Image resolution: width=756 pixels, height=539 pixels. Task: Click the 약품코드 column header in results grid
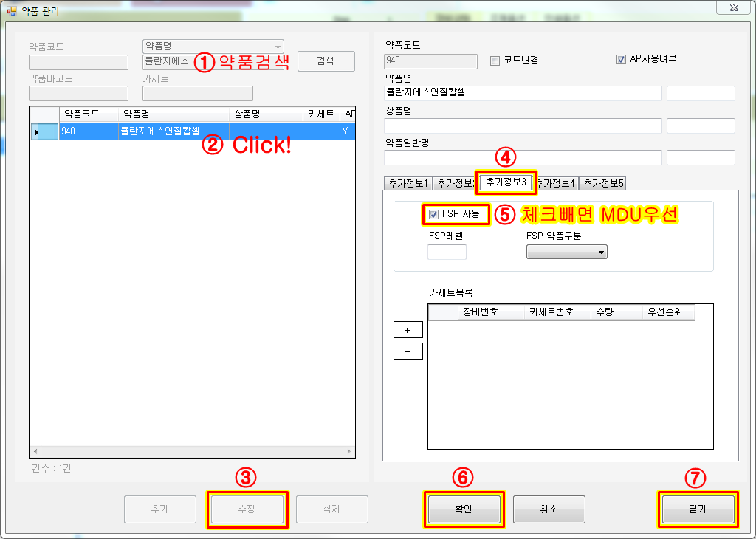(x=88, y=114)
